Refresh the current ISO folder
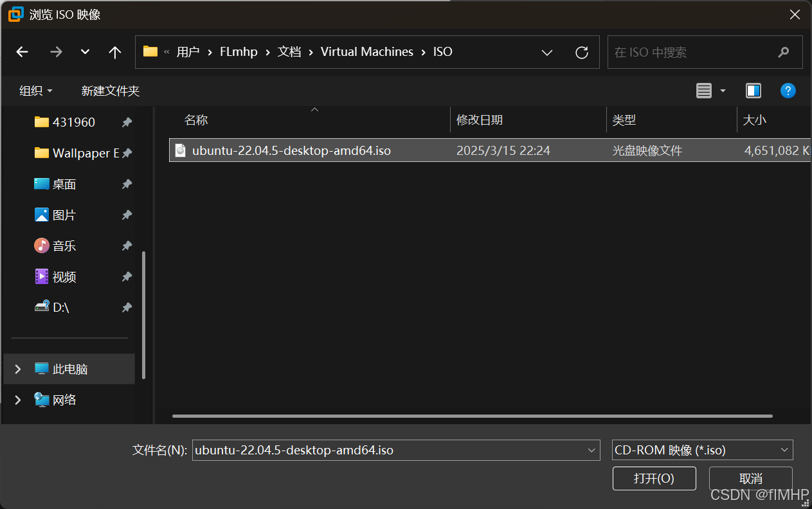The image size is (812, 509). pyautogui.click(x=582, y=52)
